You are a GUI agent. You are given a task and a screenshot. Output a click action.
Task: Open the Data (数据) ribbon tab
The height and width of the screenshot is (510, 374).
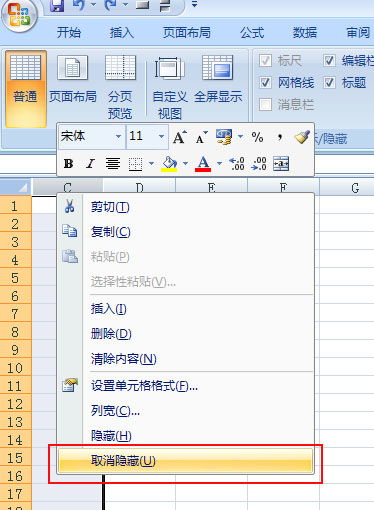[304, 33]
